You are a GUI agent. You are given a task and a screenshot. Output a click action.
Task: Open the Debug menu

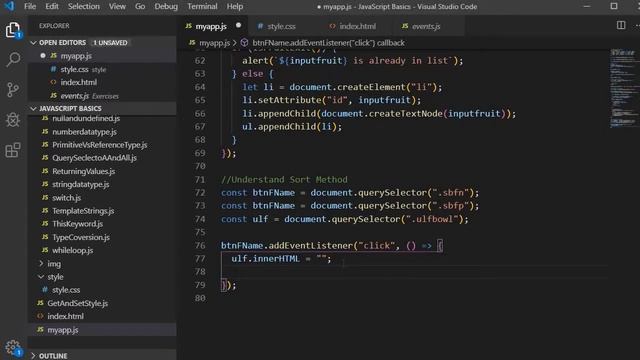coord(166,6)
